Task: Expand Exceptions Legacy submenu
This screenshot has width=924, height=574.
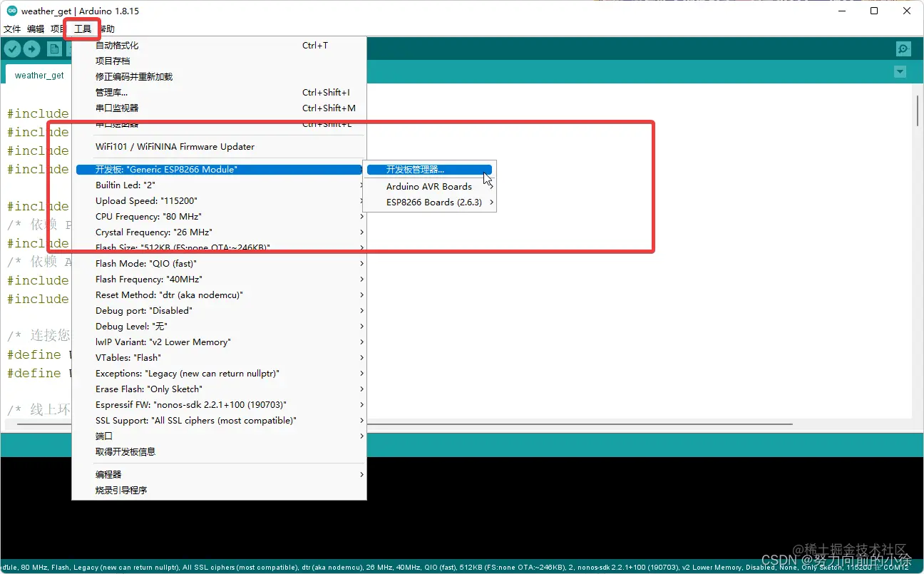Action: [219, 373]
